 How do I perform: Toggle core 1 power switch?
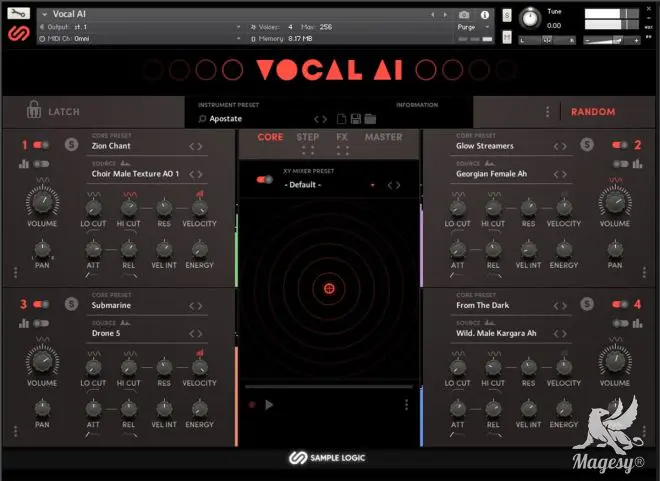tap(41, 145)
